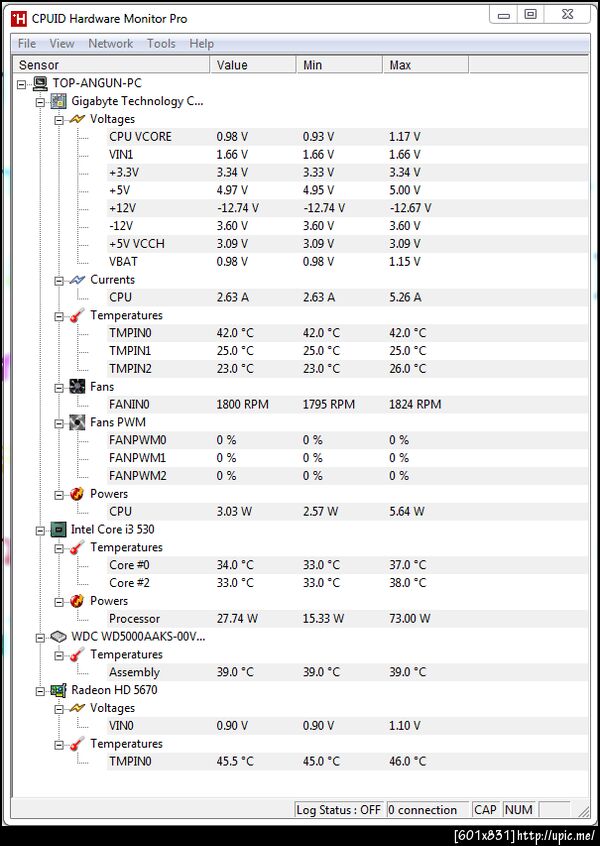Click the Log Status : OFF indicator
Image resolution: width=600 pixels, height=846 pixels.
[x=339, y=809]
